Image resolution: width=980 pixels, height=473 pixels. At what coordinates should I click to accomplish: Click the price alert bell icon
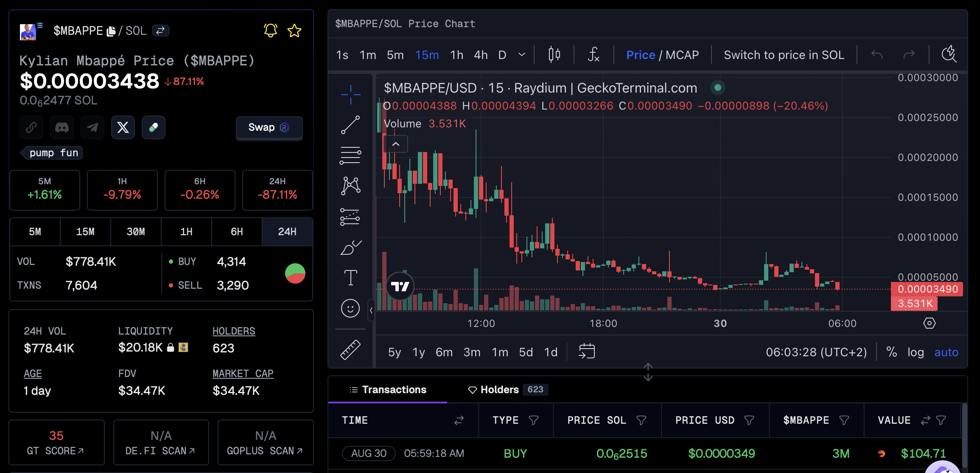click(x=270, y=31)
